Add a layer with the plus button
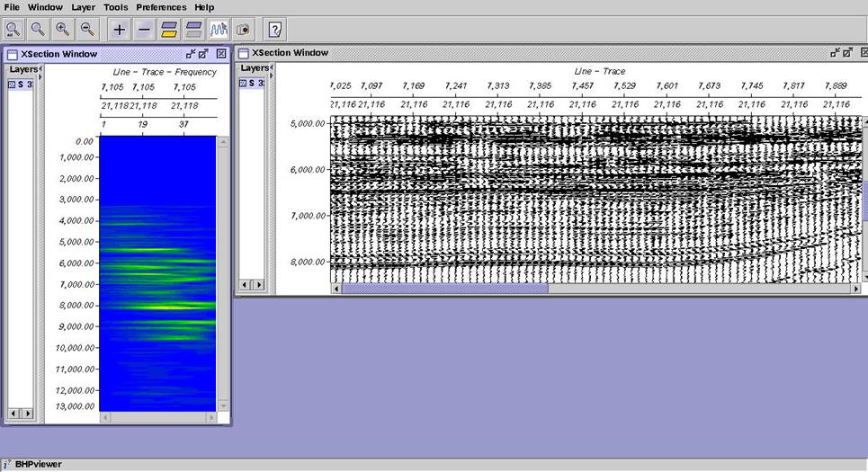 click(x=119, y=30)
